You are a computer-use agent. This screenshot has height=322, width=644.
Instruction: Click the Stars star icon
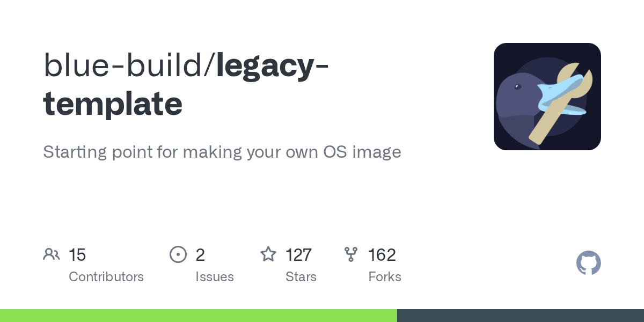pos(268,254)
